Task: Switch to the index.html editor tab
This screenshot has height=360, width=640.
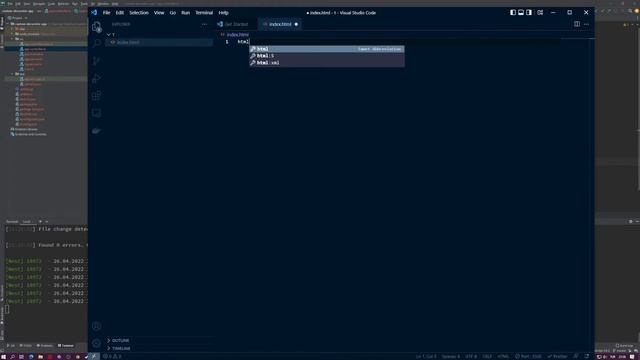Action: click(x=280, y=24)
